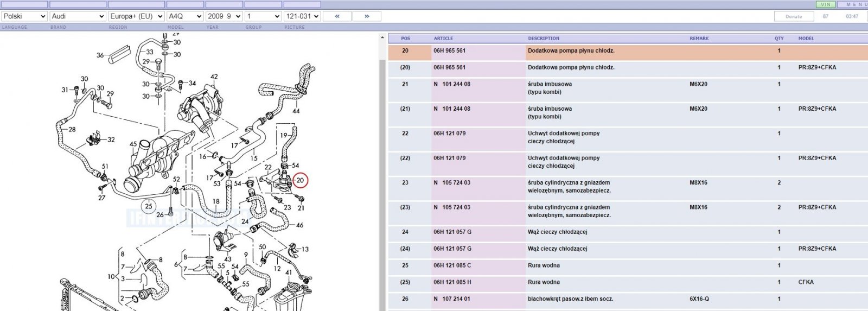Go to next picture with » button

click(367, 16)
